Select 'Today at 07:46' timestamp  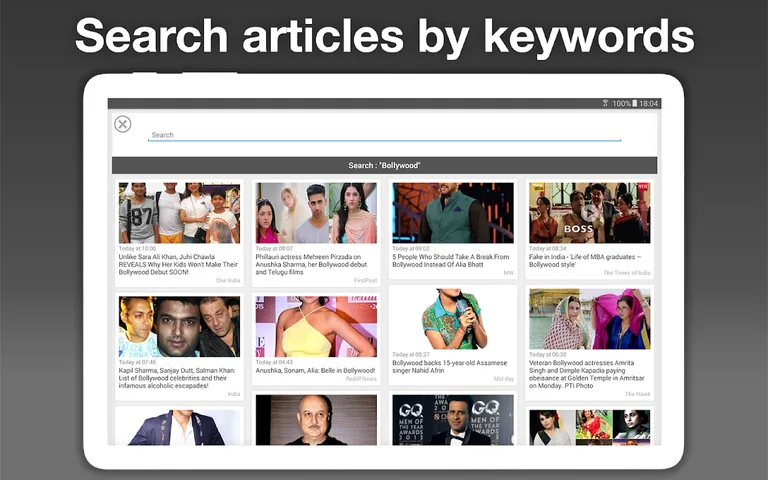(x=137, y=362)
